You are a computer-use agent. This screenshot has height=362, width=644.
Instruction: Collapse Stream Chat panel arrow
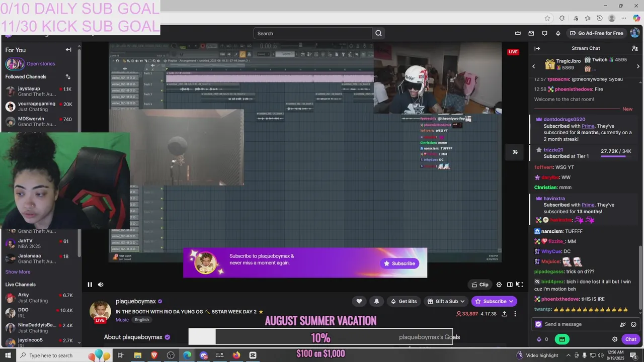point(537,48)
